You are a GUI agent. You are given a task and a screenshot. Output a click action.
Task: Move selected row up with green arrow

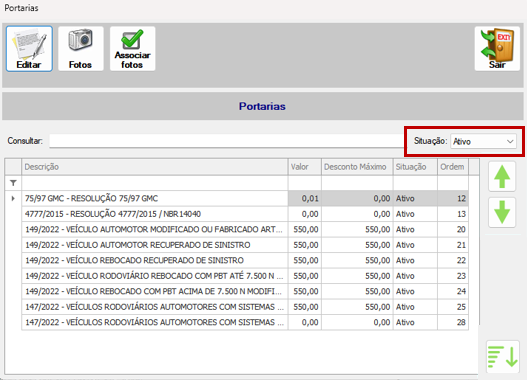coord(502,176)
